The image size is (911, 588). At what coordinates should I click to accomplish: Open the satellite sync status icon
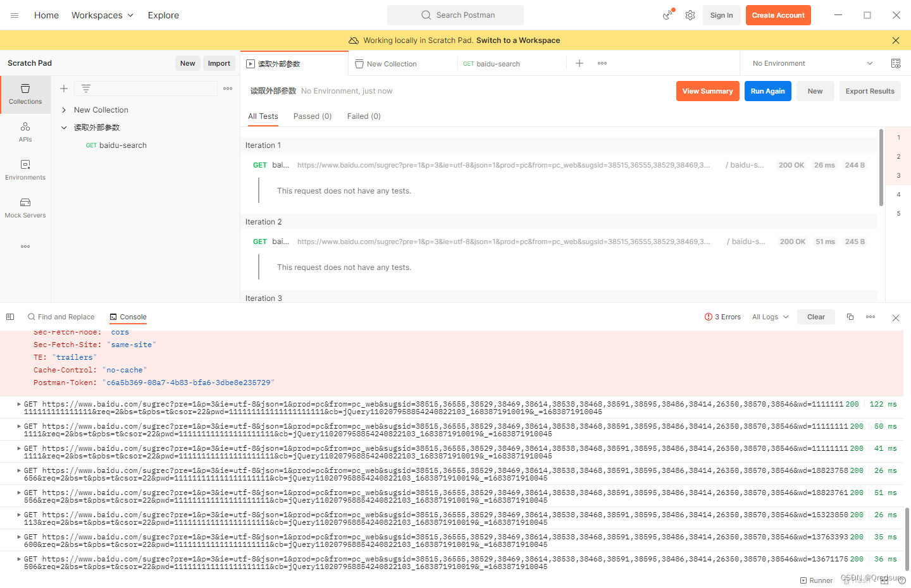coord(668,15)
